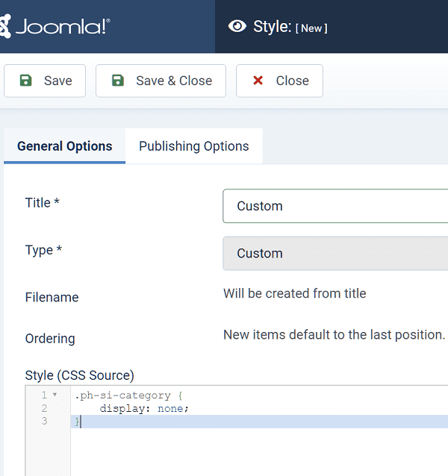Click line number 3 in editor gutter
This screenshot has width=448, height=476.
(x=44, y=422)
